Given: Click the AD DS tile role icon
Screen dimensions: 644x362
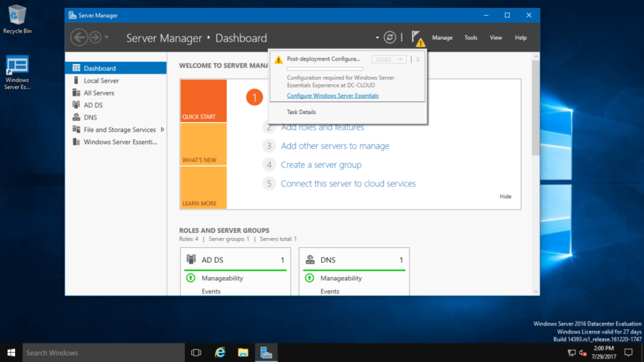Looking at the screenshot, I should 191,259.
